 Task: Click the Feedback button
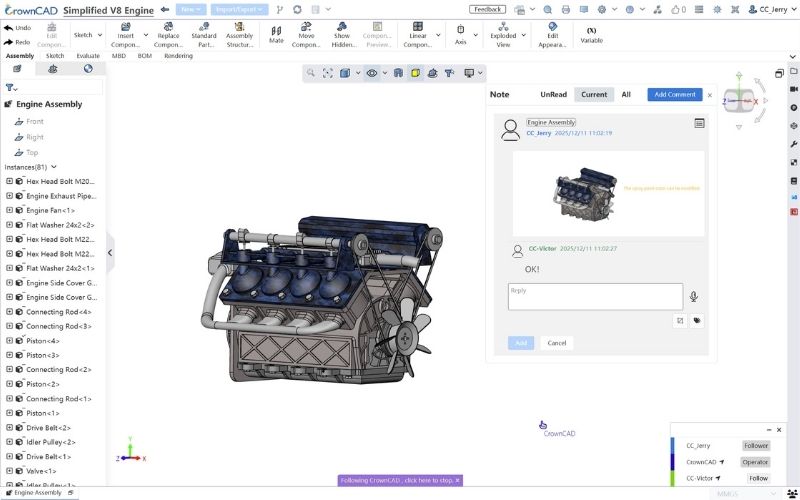coord(487,9)
